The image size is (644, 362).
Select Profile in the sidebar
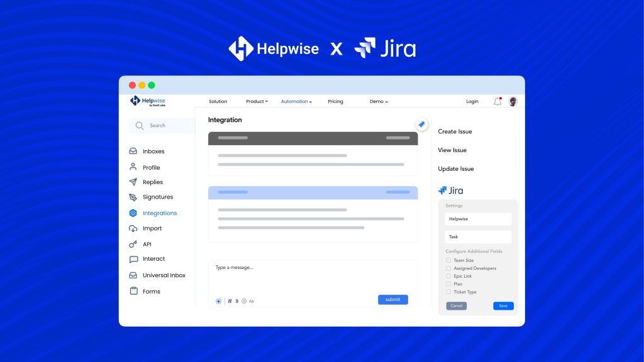pyautogui.click(x=151, y=167)
